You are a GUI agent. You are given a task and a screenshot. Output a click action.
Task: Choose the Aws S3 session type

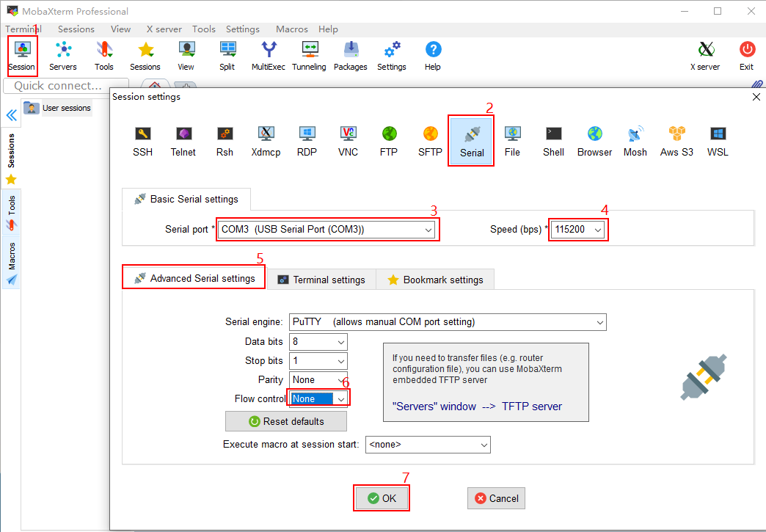[x=676, y=142]
